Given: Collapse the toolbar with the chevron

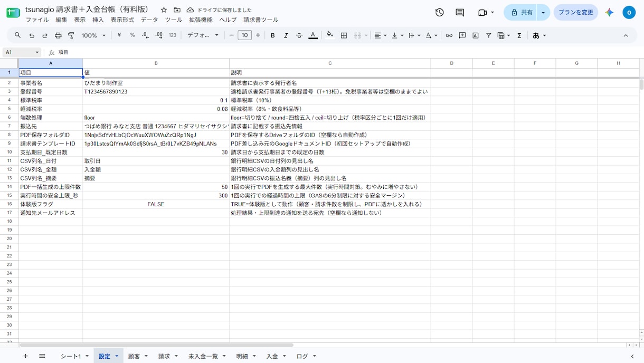Looking at the screenshot, I should [x=626, y=35].
